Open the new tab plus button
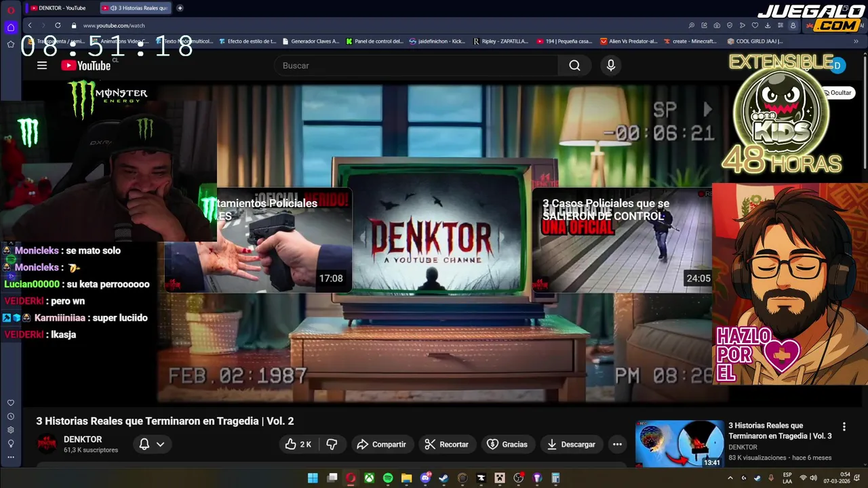This screenshot has height=488, width=868. pos(180,8)
